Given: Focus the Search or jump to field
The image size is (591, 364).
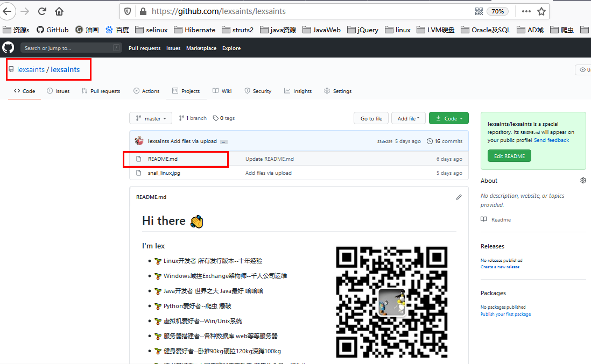Looking at the screenshot, I should tap(71, 48).
